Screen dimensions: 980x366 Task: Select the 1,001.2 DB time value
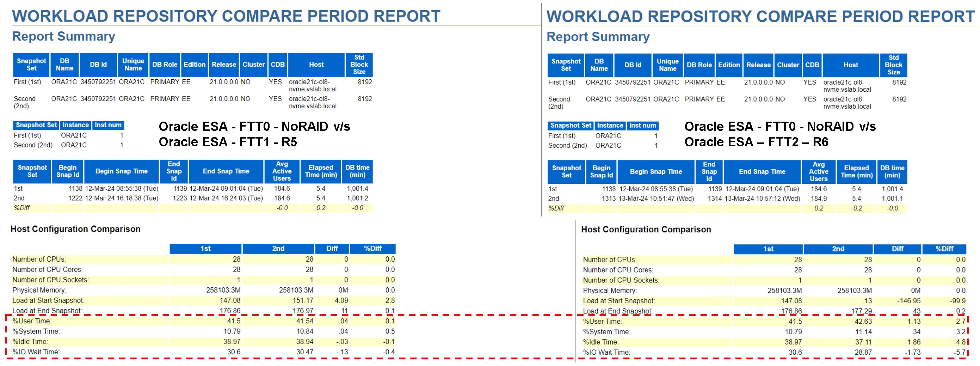click(357, 198)
